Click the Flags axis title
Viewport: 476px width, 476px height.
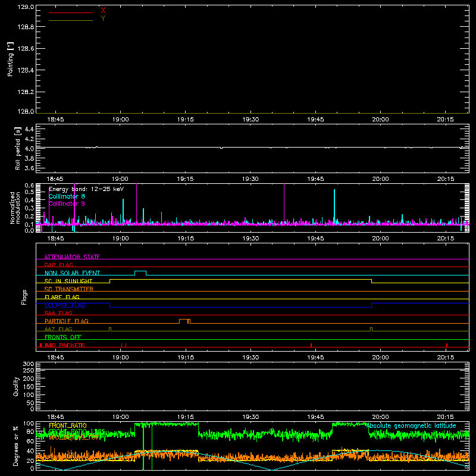(24, 297)
